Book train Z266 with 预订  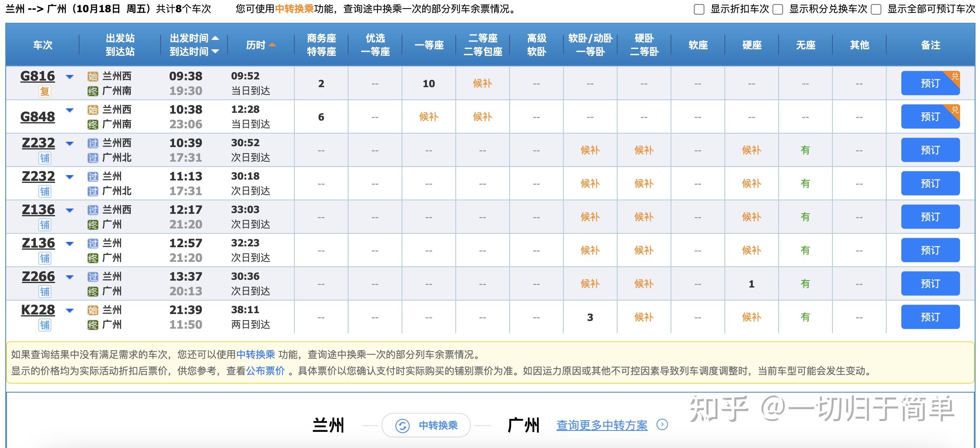pos(930,283)
